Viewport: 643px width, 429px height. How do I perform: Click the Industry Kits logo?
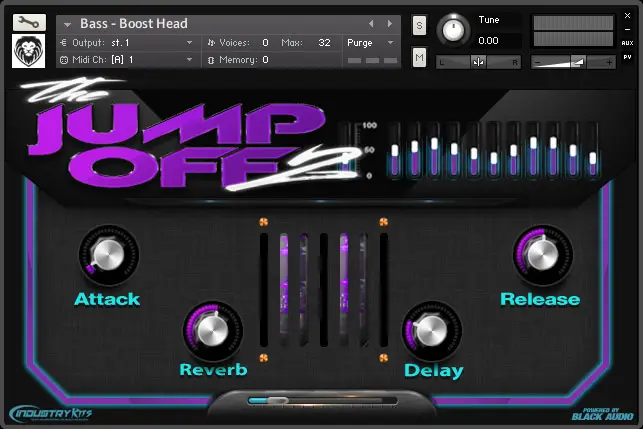point(50,413)
